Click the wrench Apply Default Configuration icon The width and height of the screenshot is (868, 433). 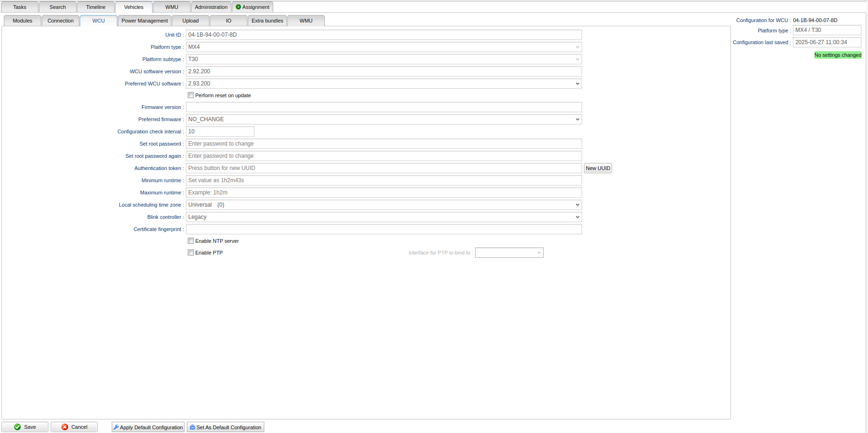pos(116,427)
